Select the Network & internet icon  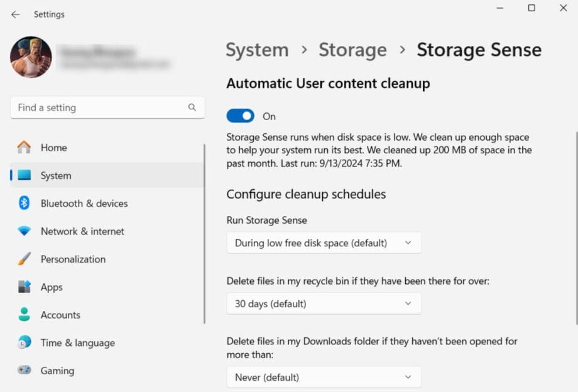[x=23, y=231]
